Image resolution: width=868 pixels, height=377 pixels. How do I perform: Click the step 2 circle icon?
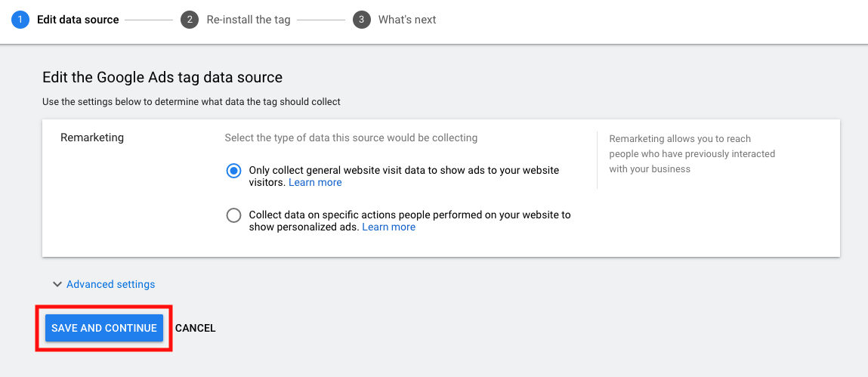click(190, 20)
